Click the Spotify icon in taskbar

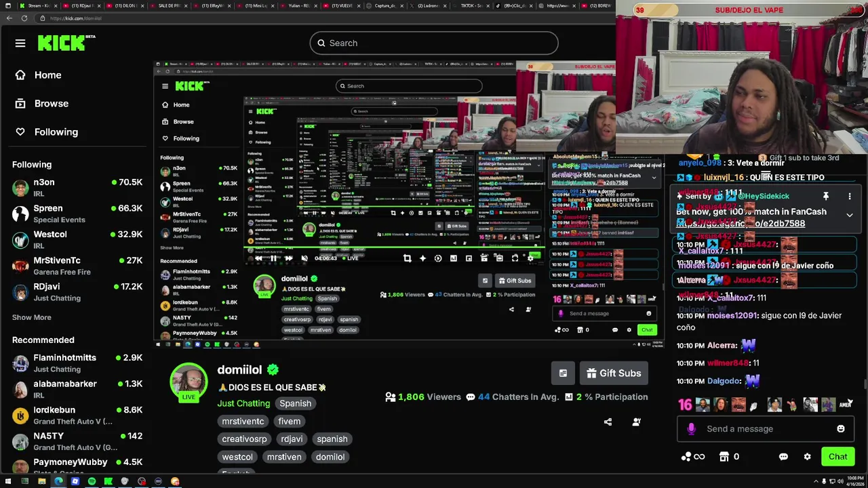(x=92, y=482)
